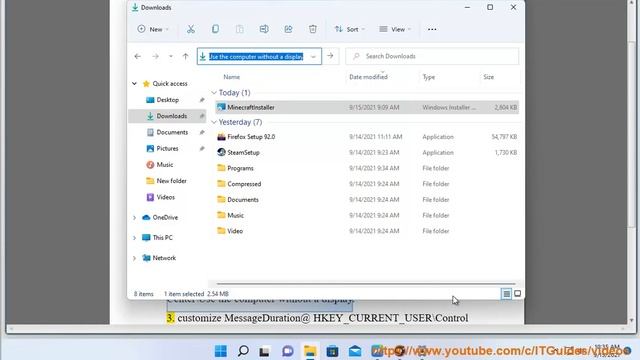Expand the address bar history dropdown
Screen dimensions: 640x360
[x=313, y=57]
